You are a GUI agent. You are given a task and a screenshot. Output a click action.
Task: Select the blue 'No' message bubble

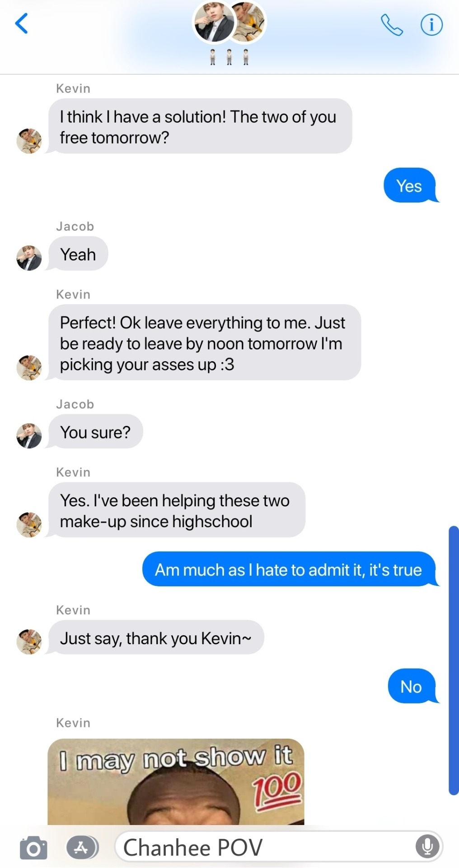point(412,686)
